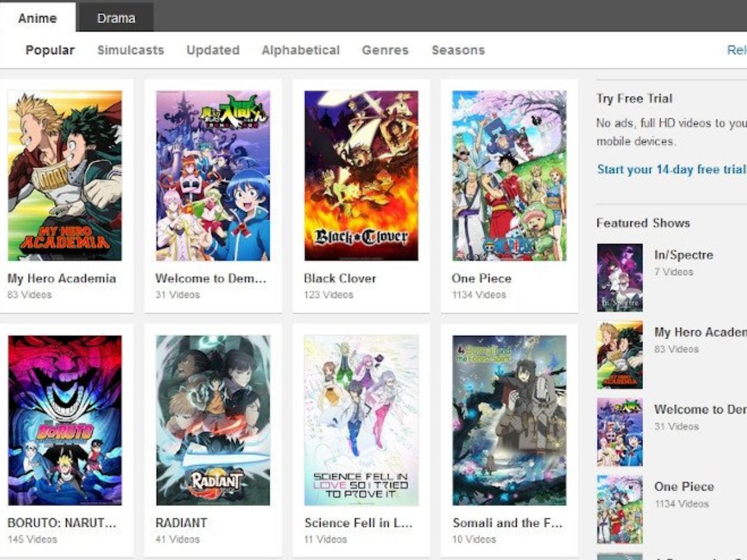Switch to the Anime tab
This screenshot has width=747, height=560.
[37, 17]
